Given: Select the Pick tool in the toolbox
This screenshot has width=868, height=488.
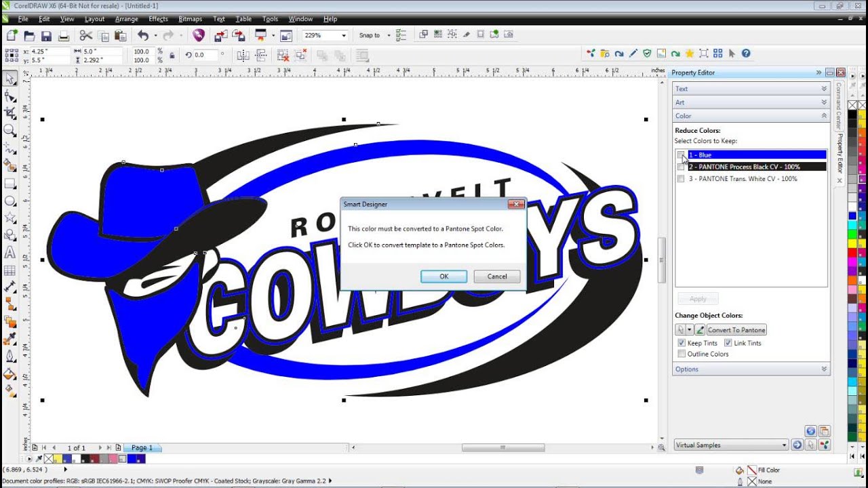Looking at the screenshot, I should tap(10, 79).
